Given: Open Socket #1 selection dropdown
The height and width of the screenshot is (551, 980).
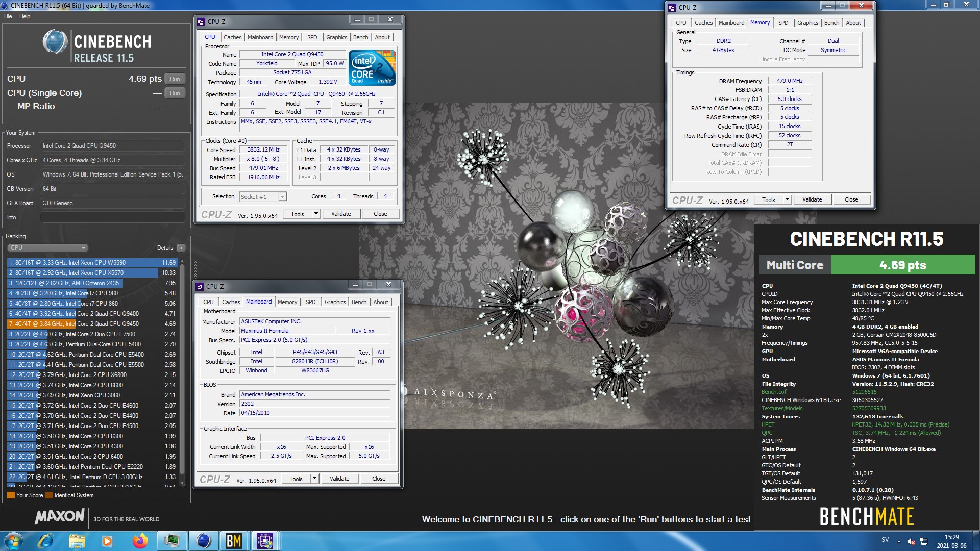Looking at the screenshot, I should coord(262,197).
